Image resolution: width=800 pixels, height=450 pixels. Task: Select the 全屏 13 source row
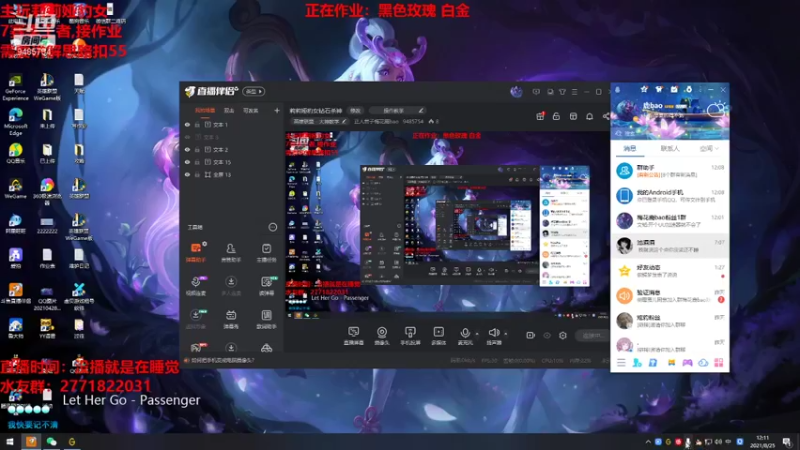(x=232, y=174)
